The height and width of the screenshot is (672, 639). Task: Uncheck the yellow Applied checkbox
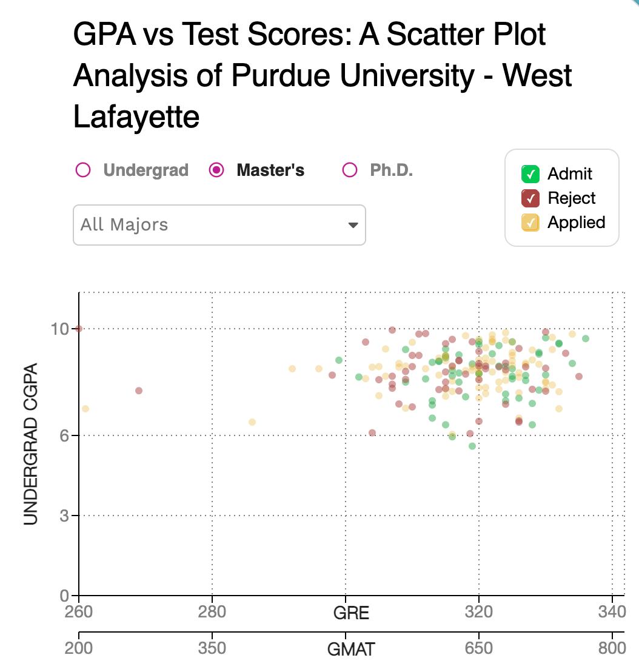click(x=530, y=223)
